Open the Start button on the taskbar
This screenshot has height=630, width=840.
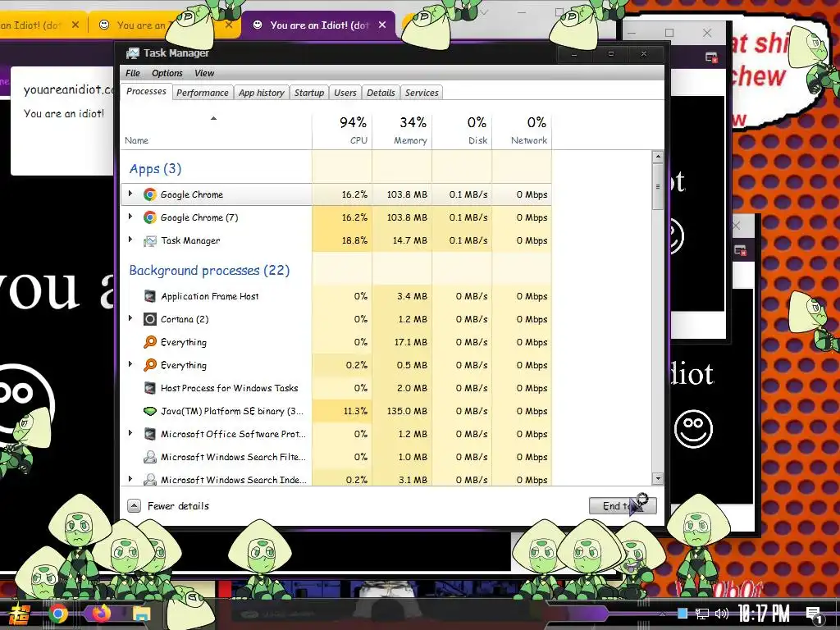[20, 614]
